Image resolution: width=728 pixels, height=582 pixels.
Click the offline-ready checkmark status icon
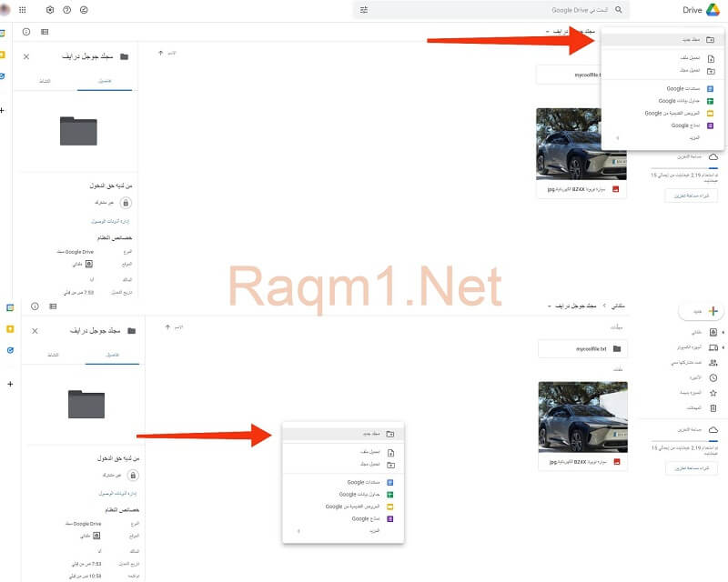pos(84,10)
